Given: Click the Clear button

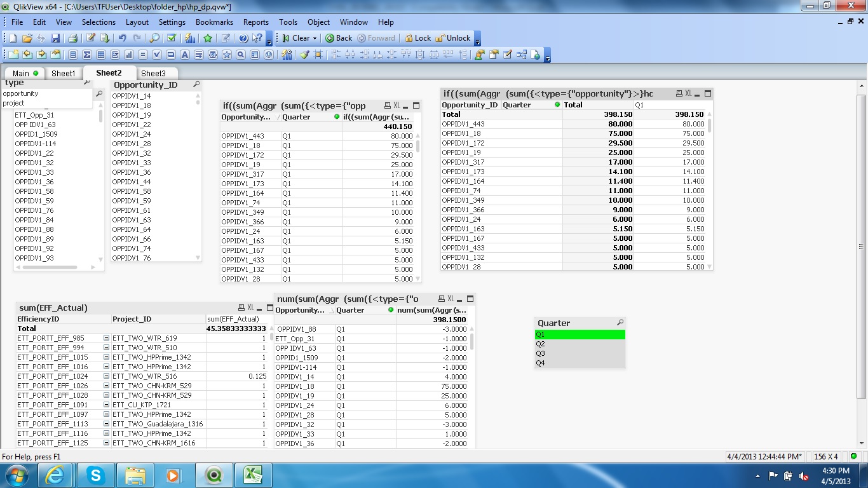Looking at the screenshot, I should [x=295, y=38].
